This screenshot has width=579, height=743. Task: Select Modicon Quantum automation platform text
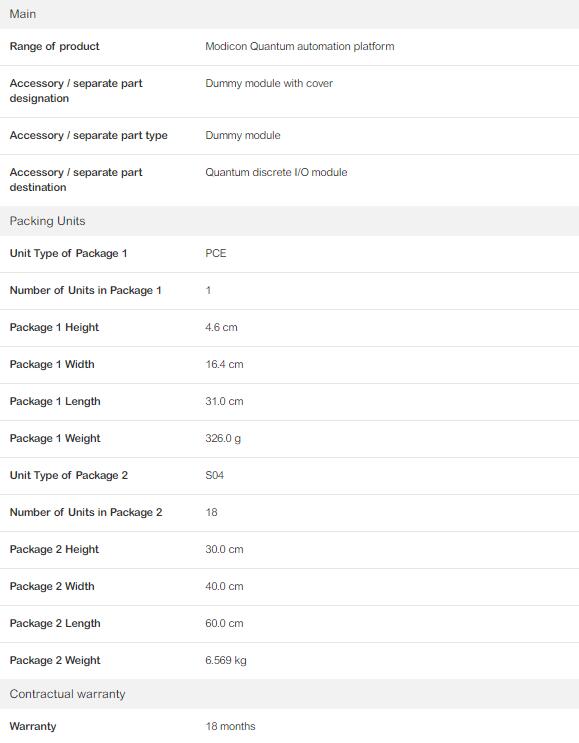pos(299,46)
